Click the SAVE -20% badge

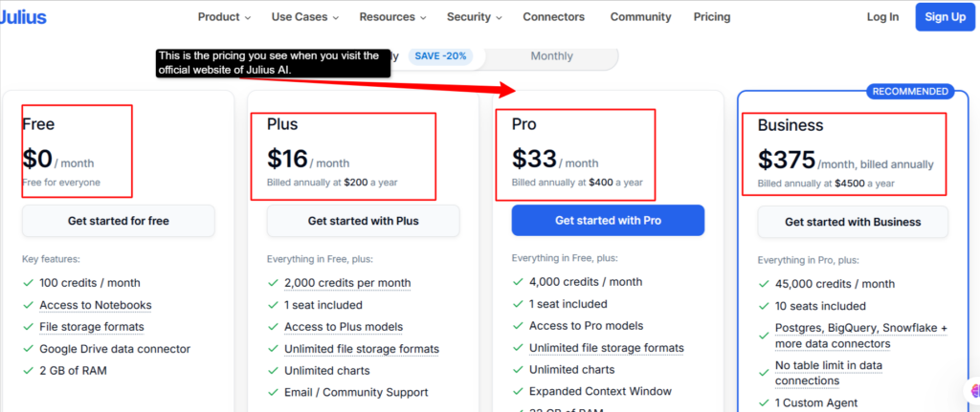click(440, 56)
